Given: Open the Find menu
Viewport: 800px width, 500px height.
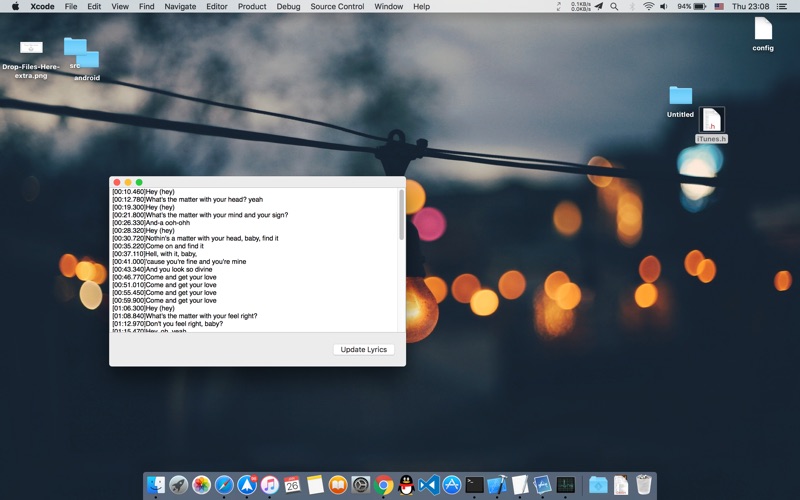Looking at the screenshot, I should 146,7.
